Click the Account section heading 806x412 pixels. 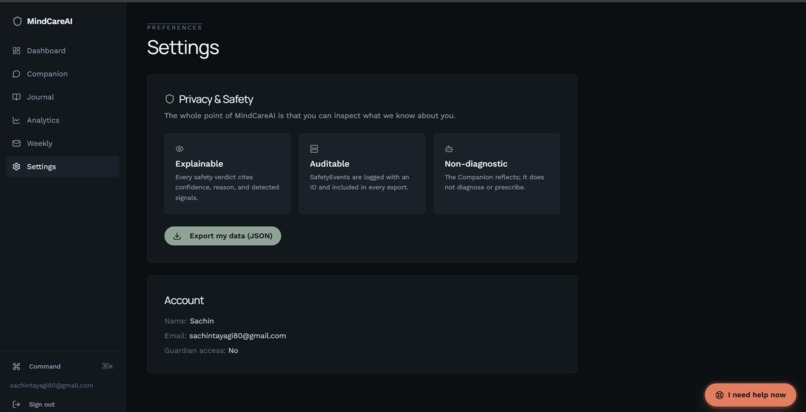click(x=184, y=301)
